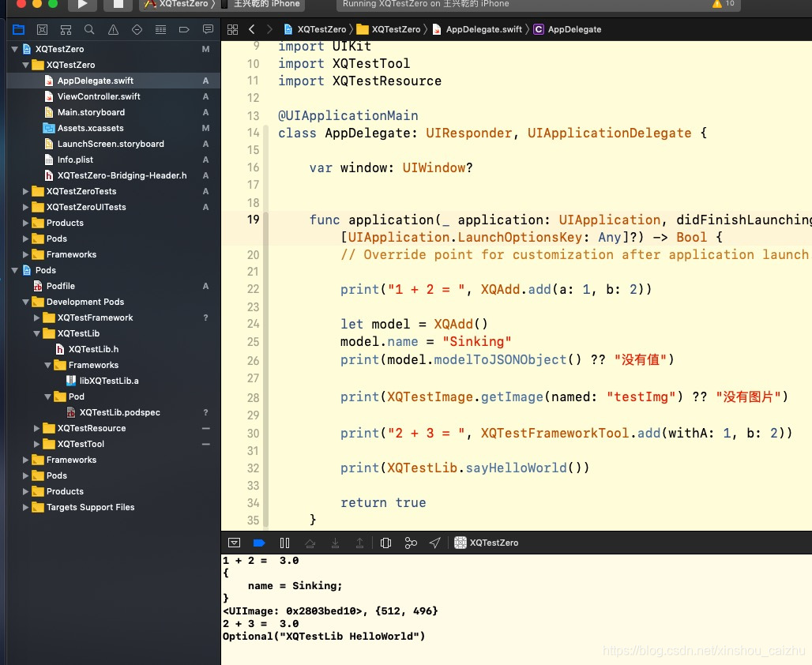Open Assets.xcassets catalog

[x=91, y=129]
